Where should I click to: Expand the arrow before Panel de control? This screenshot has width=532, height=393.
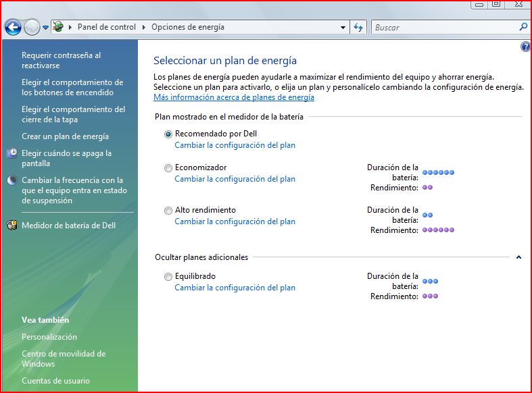[70, 27]
